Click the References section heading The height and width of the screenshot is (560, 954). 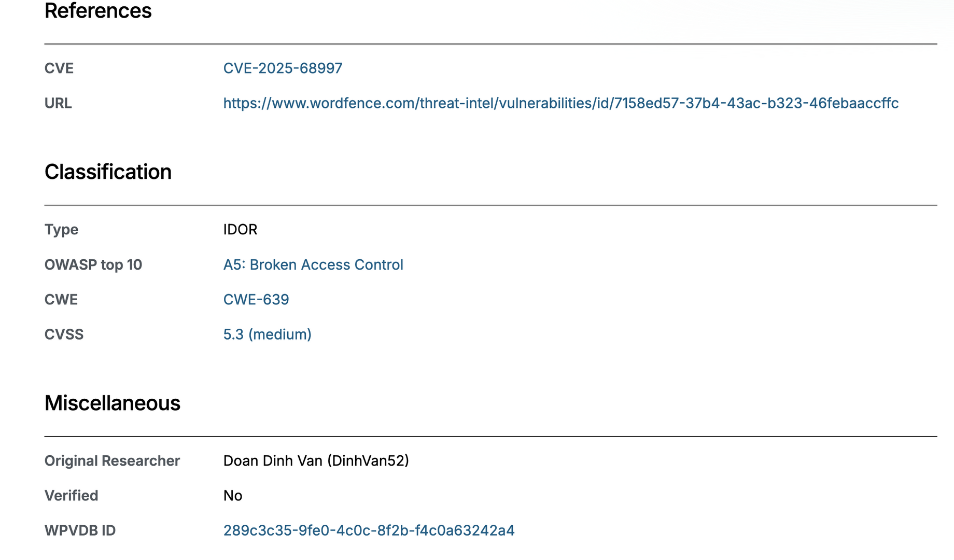pos(98,11)
